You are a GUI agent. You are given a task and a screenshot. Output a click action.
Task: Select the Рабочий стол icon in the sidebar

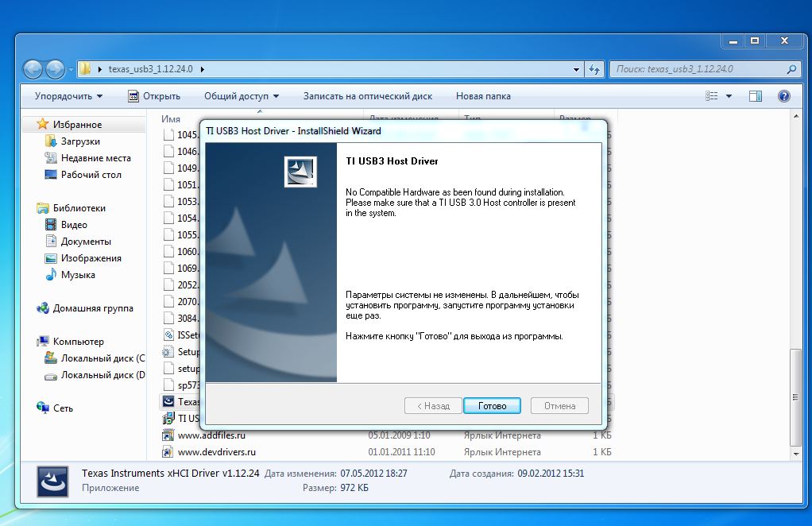tap(51, 175)
